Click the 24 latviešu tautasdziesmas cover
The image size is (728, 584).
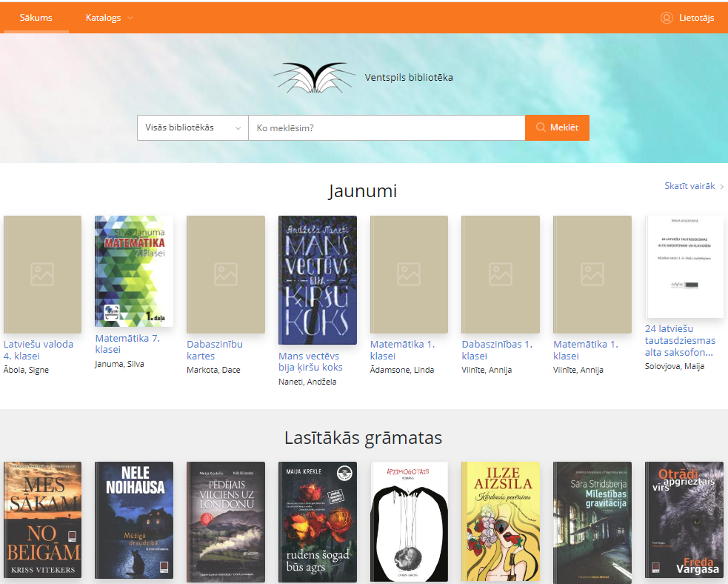684,267
